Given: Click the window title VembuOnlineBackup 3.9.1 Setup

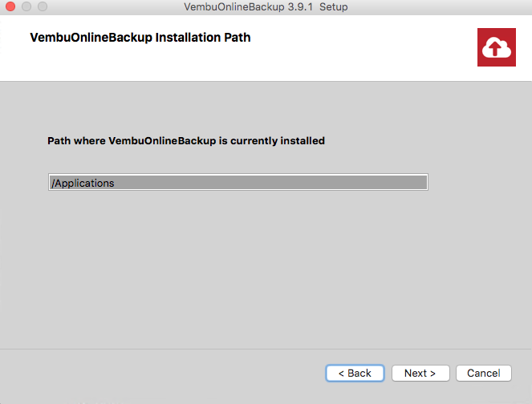Looking at the screenshot, I should tap(266, 6).
